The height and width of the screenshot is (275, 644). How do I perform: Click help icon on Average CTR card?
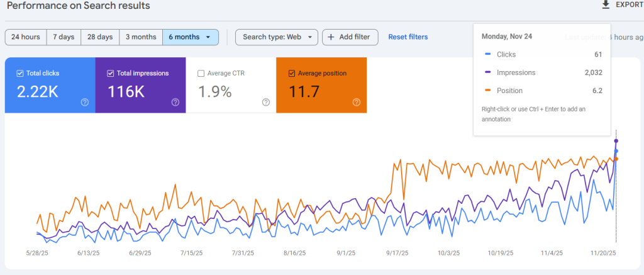265,103
